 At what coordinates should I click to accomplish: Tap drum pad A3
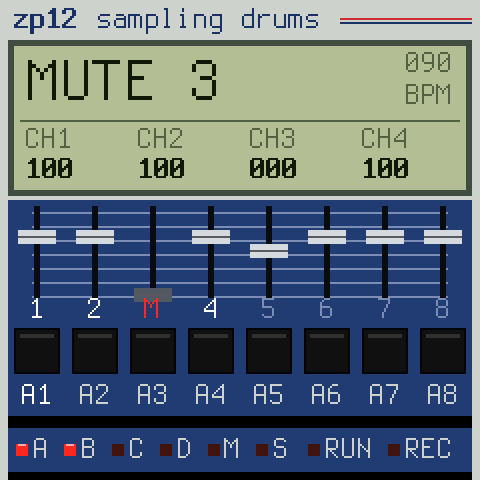point(153,351)
